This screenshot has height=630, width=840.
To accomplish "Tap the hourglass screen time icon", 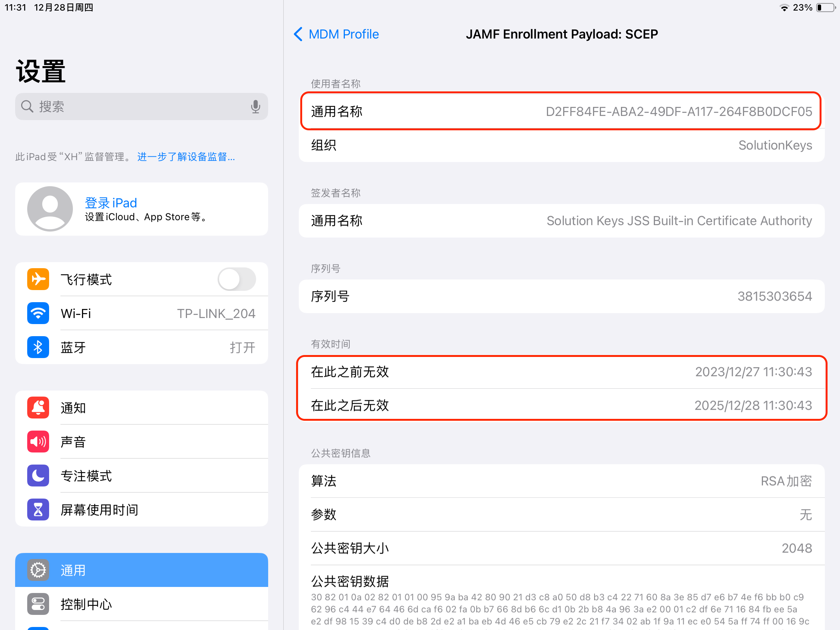I will click(38, 510).
